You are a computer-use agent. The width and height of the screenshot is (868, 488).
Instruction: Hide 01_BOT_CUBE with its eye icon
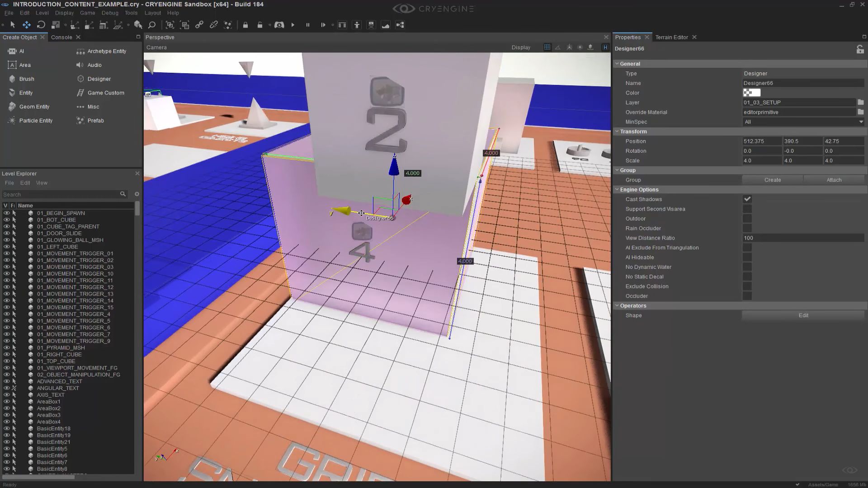[6, 220]
